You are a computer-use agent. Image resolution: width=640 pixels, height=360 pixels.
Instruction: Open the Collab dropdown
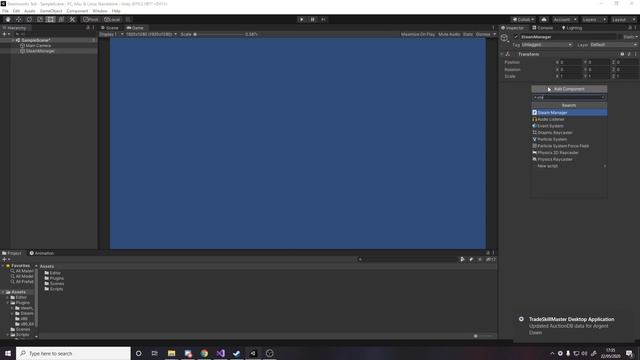(x=523, y=20)
